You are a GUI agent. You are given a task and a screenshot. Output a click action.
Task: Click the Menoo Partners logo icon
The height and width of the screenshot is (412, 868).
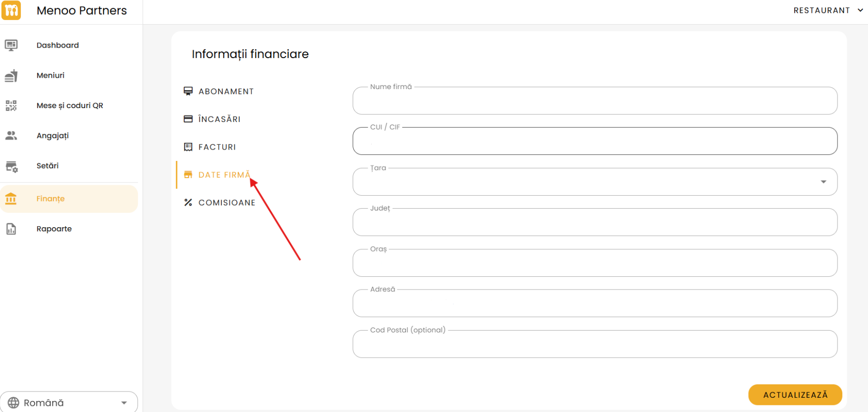(11, 10)
